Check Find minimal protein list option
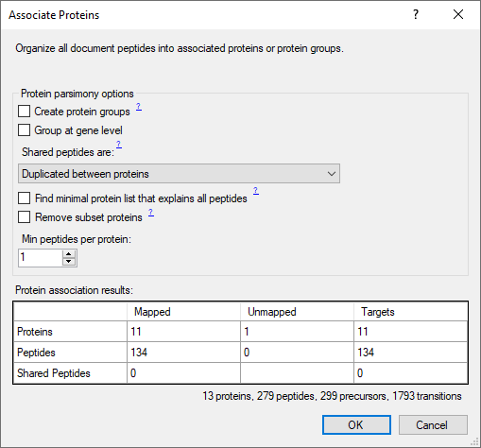 [25, 198]
